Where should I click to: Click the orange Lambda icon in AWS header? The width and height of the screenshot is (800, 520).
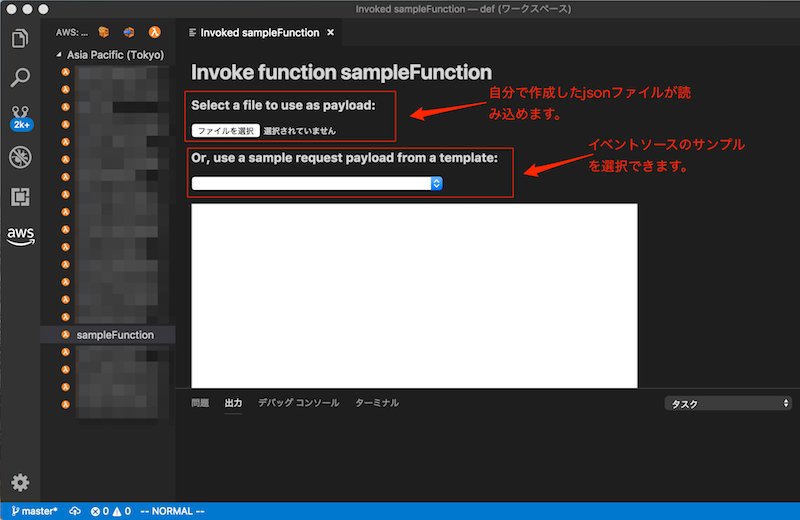point(154,32)
